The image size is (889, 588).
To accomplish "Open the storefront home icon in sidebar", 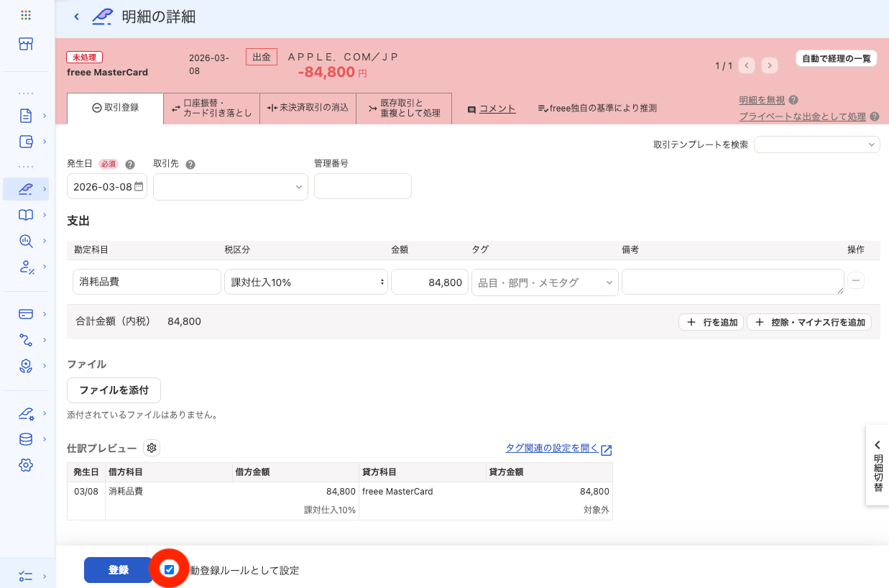I will pyautogui.click(x=26, y=45).
